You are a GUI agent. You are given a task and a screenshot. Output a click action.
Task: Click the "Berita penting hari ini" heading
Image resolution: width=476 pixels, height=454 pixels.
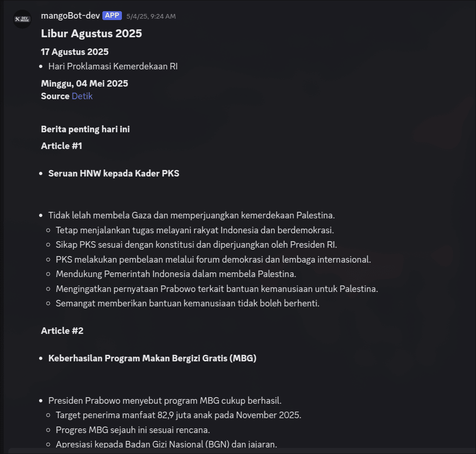point(85,129)
